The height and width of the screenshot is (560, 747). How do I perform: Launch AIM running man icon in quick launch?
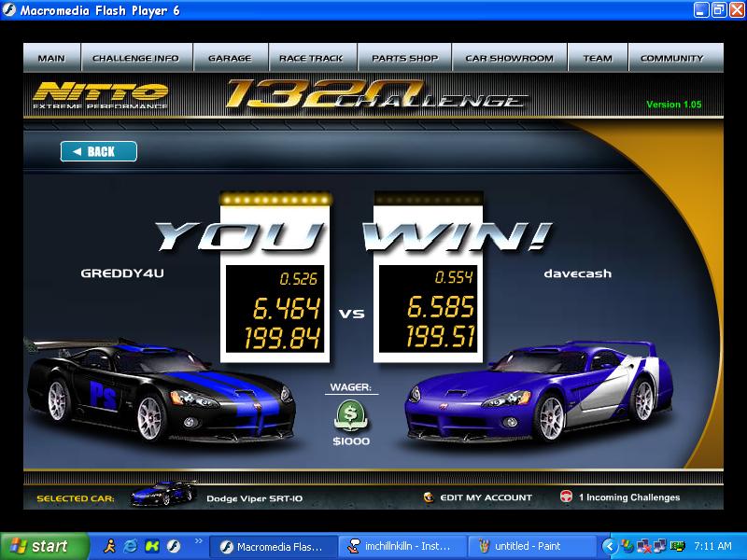(109, 546)
